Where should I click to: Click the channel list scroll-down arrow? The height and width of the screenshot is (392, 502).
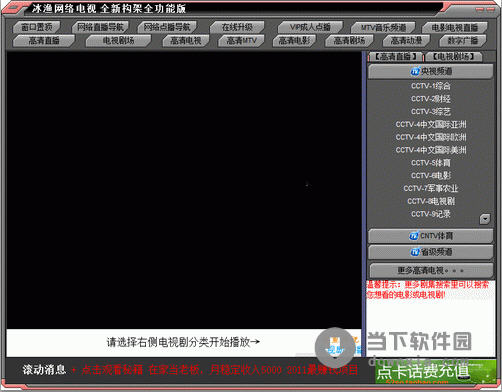(485, 219)
